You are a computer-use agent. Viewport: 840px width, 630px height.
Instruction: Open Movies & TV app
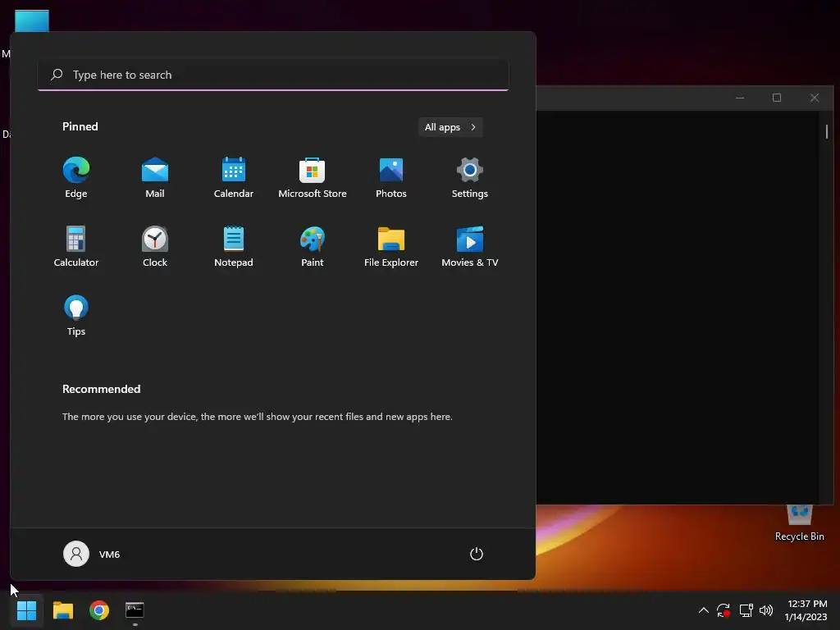470,246
